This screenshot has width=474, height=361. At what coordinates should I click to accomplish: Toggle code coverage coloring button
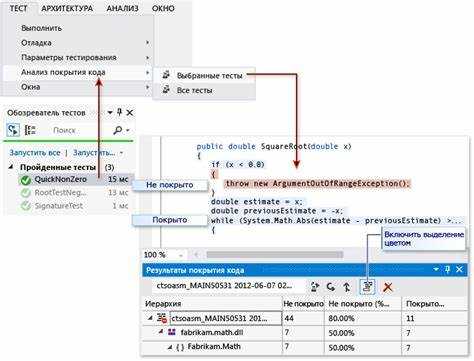(x=367, y=287)
